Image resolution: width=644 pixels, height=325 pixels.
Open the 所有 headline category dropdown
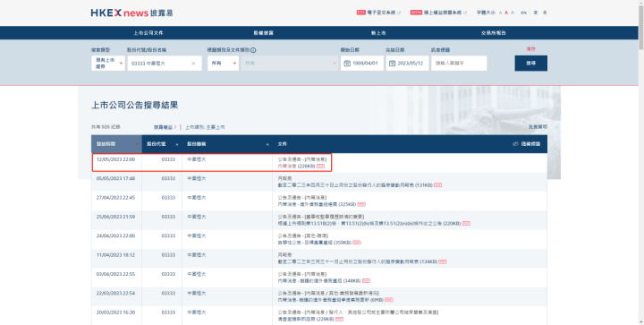[x=223, y=64]
